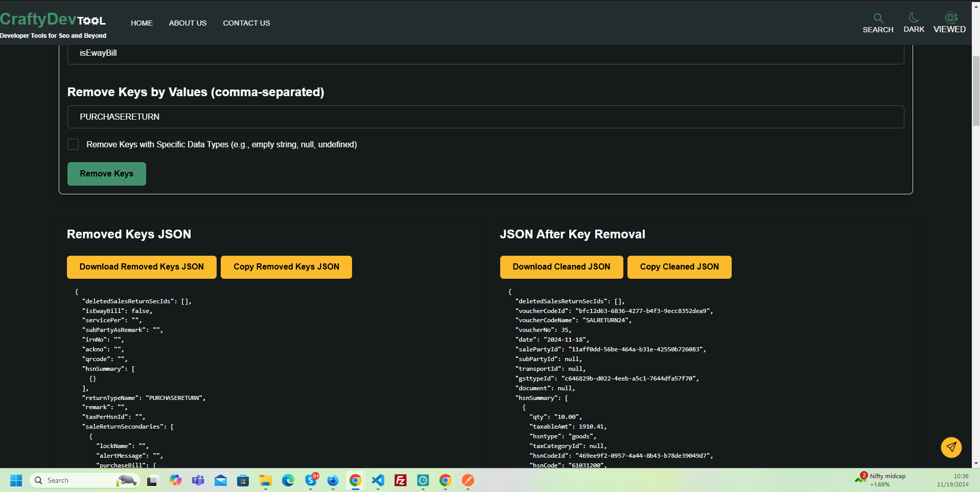Screen dimensions: 980x492
Task: Switch to active Chrome window in taskbar
Action: tap(356, 480)
